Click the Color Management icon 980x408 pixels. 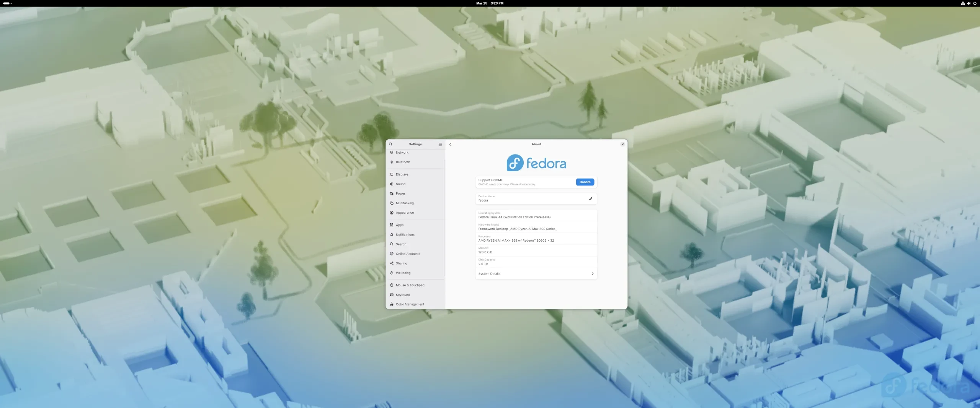point(392,304)
